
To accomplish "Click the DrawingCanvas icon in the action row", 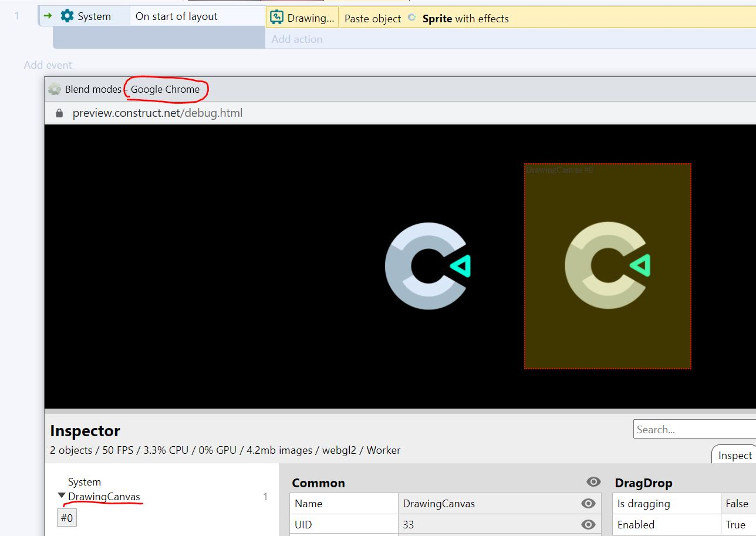I will pos(277,18).
